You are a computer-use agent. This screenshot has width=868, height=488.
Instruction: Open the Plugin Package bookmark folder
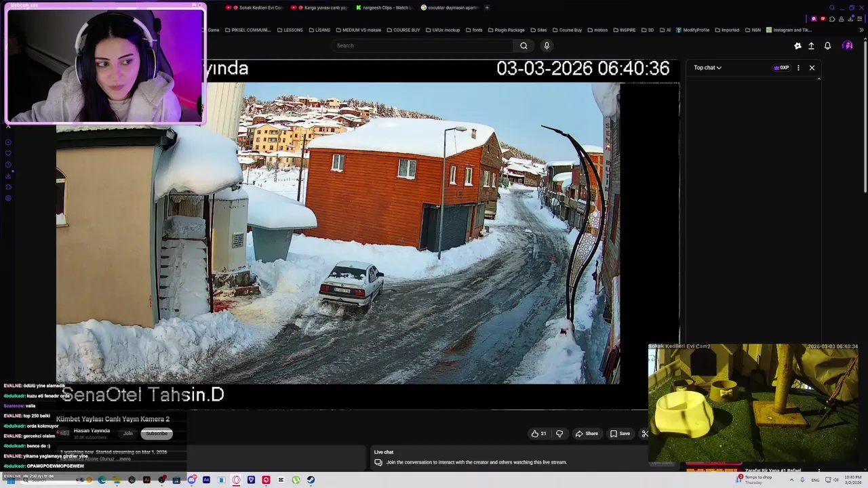[506, 30]
